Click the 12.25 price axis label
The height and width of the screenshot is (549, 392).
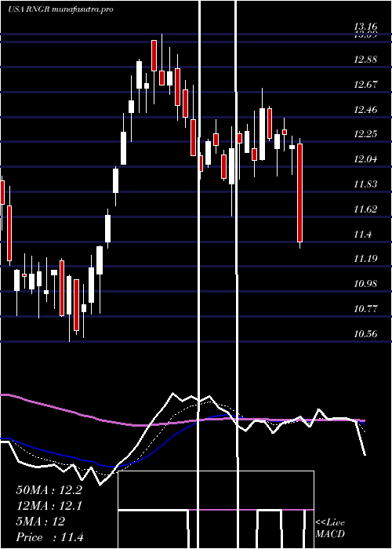pyautogui.click(x=365, y=134)
